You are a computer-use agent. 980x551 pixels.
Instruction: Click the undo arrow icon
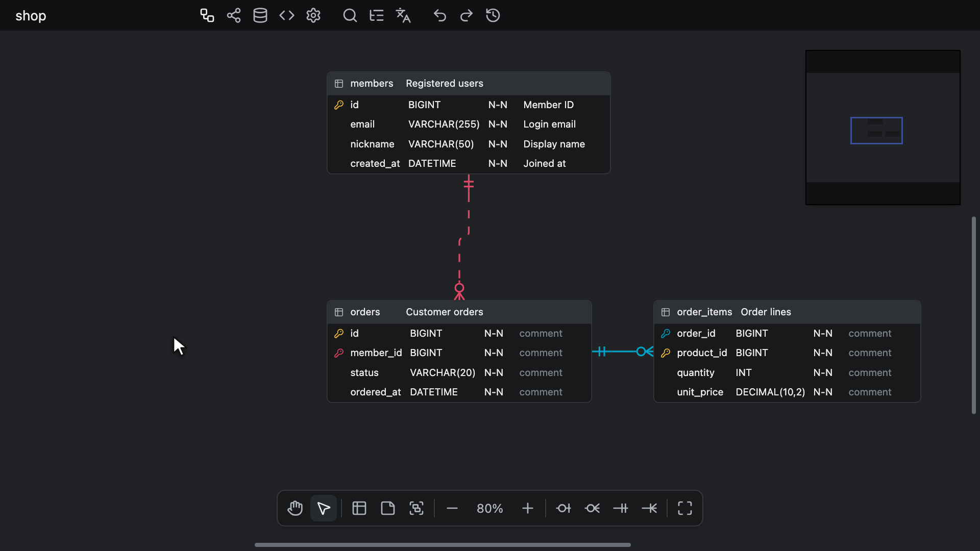pos(440,15)
